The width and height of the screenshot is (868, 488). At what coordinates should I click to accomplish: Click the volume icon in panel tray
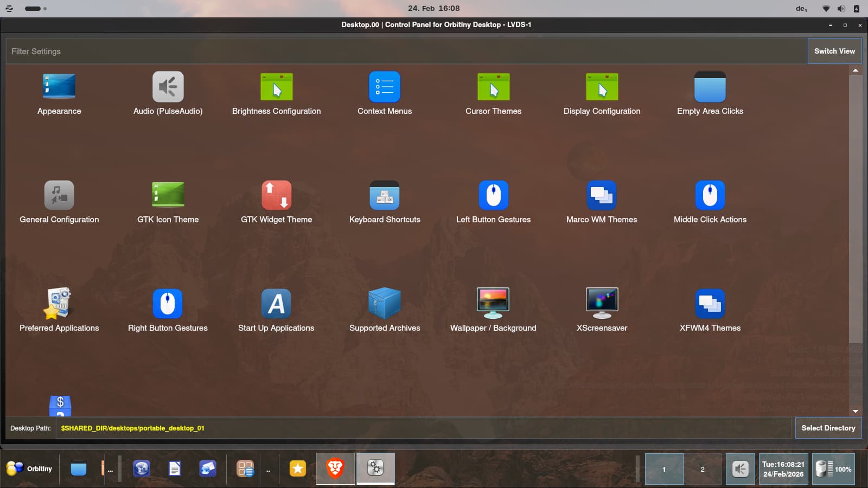(x=740, y=469)
